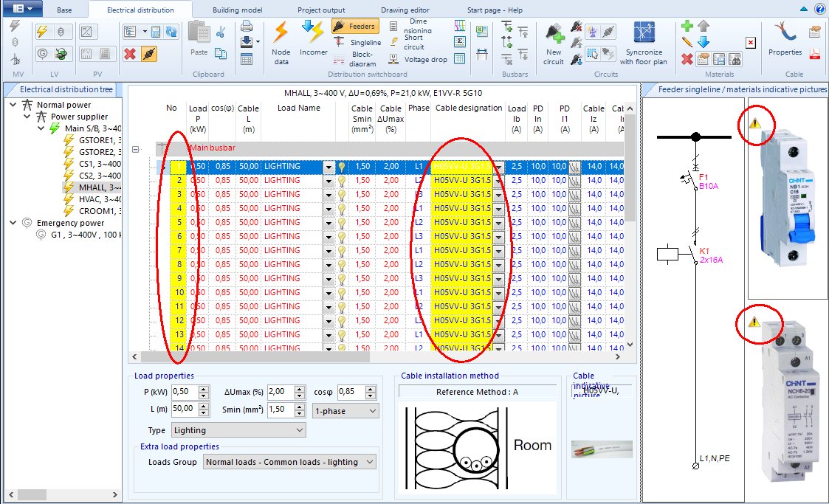Image resolution: width=829 pixels, height=504 pixels.
Task: Click the green plus icon in Materials group
Action: click(x=689, y=26)
